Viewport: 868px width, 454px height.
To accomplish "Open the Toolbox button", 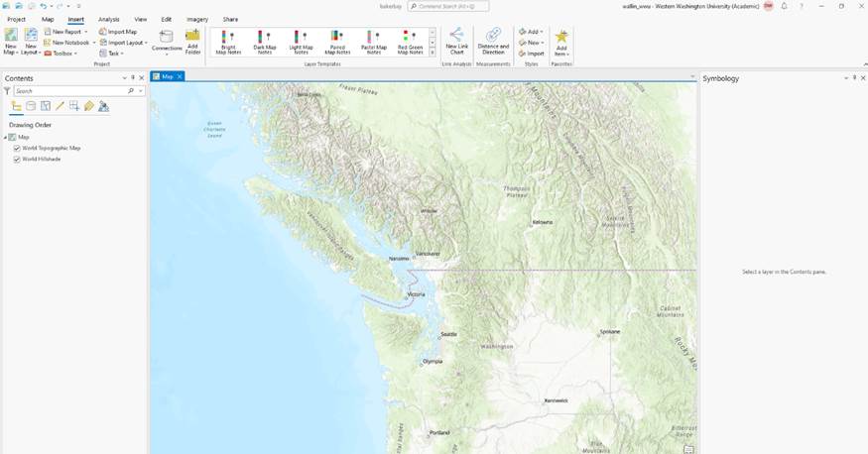I will (61, 54).
